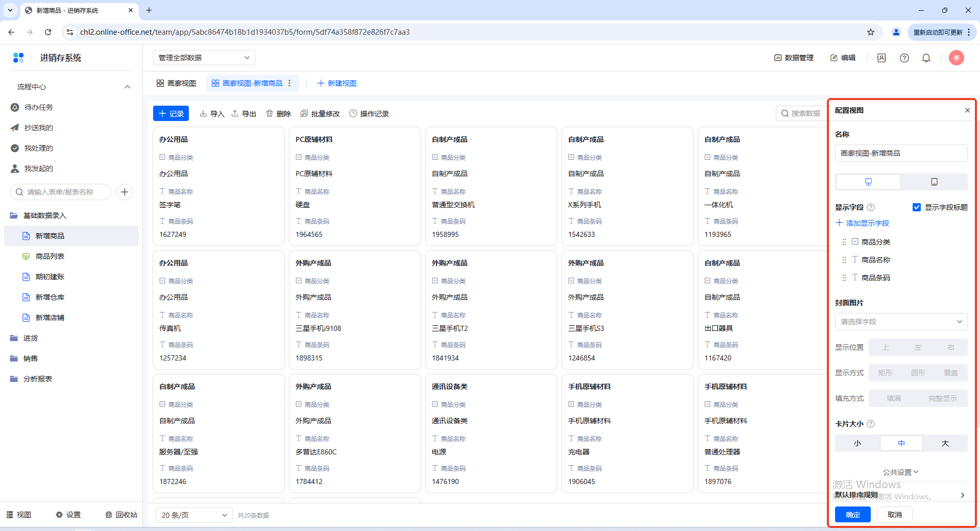The image size is (980, 531).
Task: Click the notification bell icon
Action: click(x=926, y=58)
